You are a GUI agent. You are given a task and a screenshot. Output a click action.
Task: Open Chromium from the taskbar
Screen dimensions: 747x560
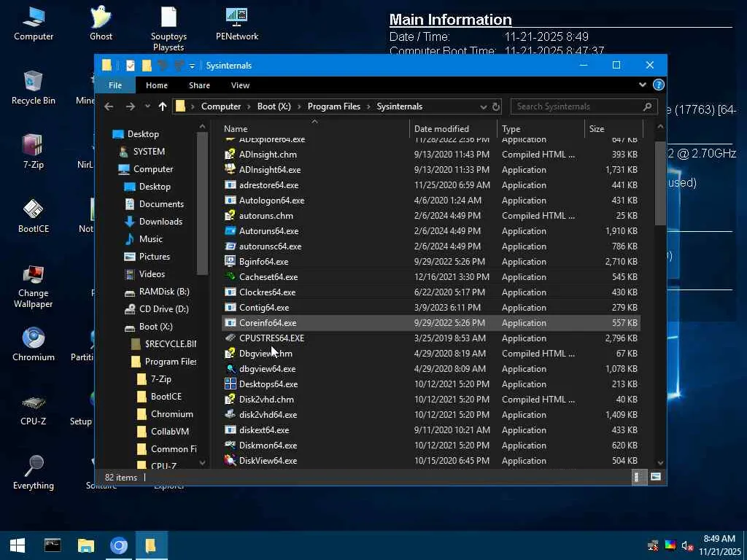coord(119,545)
